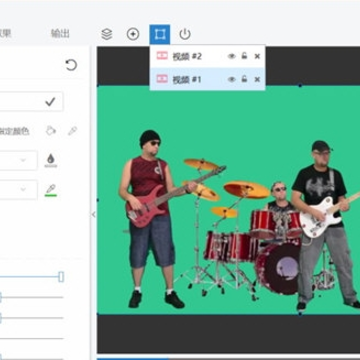
Task: Switch to the 输出 tab
Action: click(x=60, y=34)
